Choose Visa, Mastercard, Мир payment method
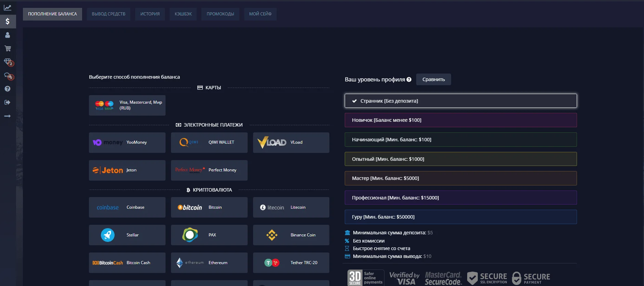 [127, 105]
